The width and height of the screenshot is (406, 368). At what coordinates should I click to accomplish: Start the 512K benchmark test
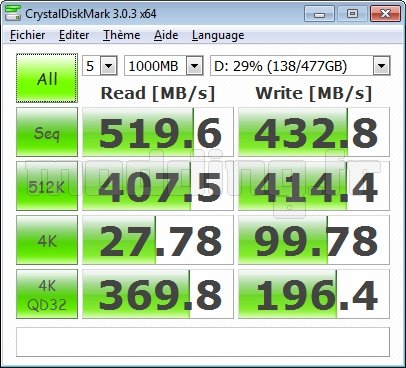click(x=47, y=186)
